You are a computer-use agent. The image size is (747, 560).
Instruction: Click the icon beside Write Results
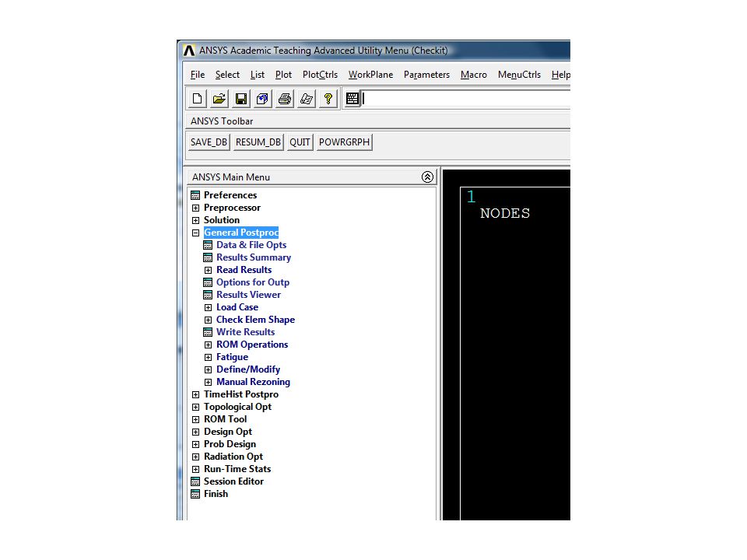[x=208, y=332]
